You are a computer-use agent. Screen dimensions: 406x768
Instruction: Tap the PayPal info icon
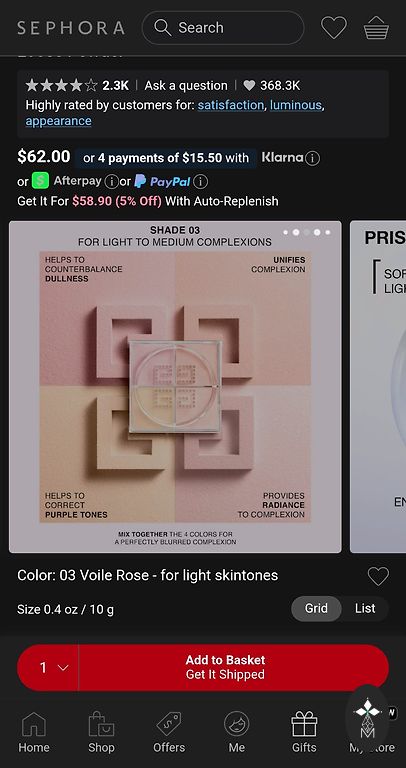click(200, 182)
